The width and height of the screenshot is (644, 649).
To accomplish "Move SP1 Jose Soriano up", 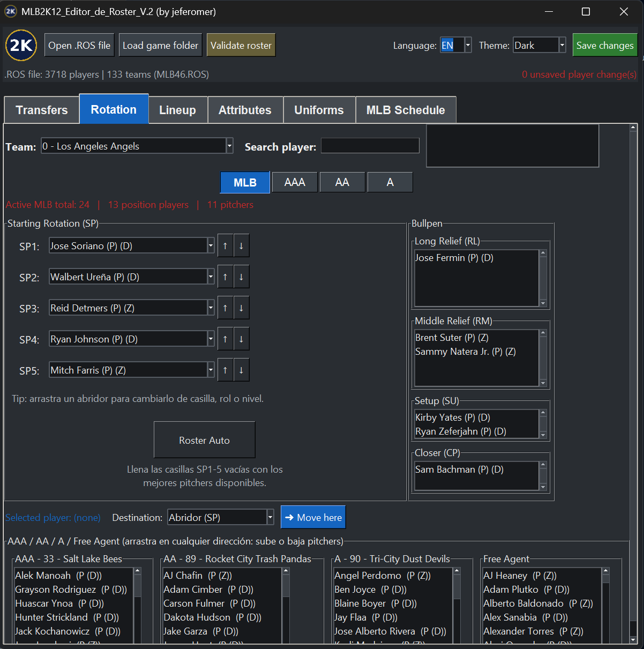I will pos(225,246).
